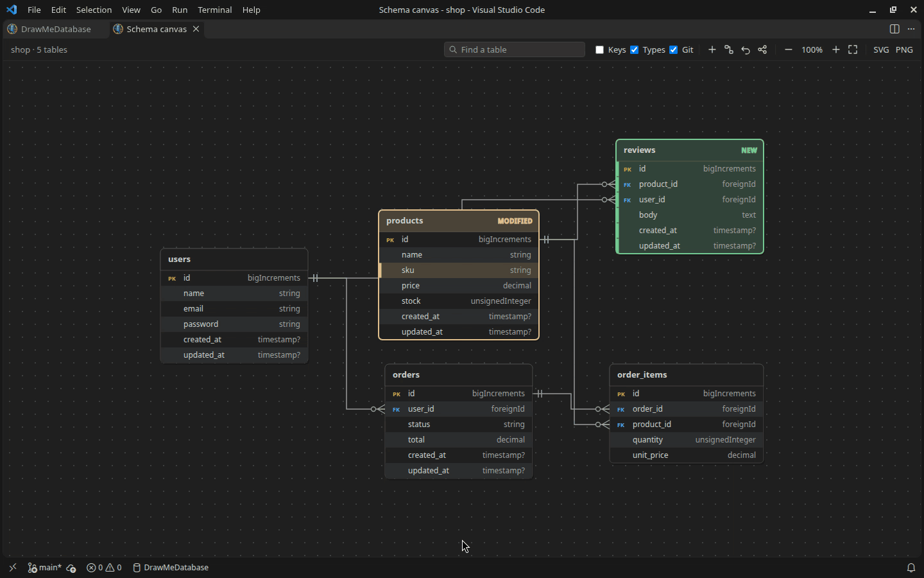924x578 pixels.
Task: Click quantity row in order_items
Action: 687,440
